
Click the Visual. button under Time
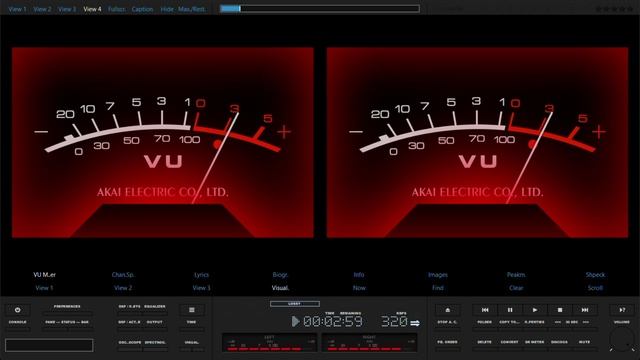191,342
